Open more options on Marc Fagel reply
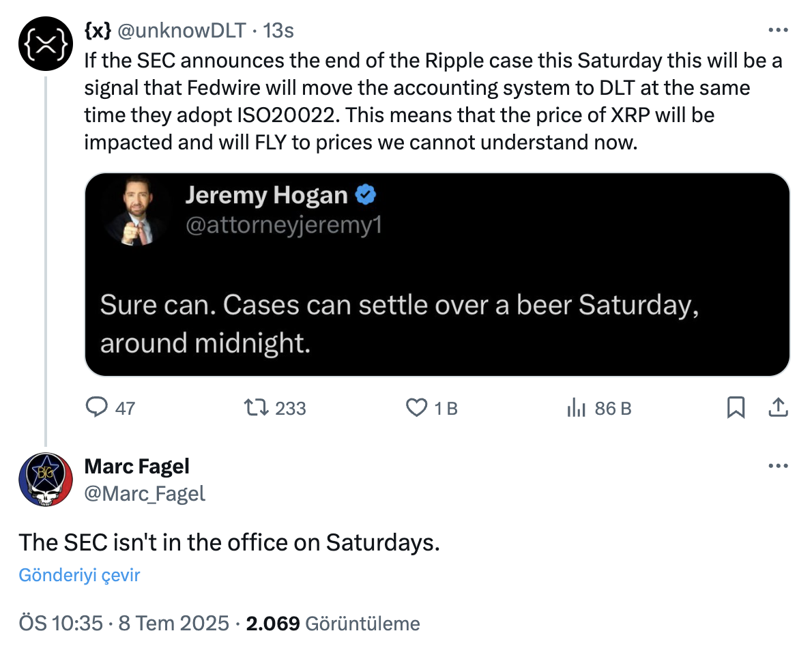The image size is (812, 659). (779, 467)
